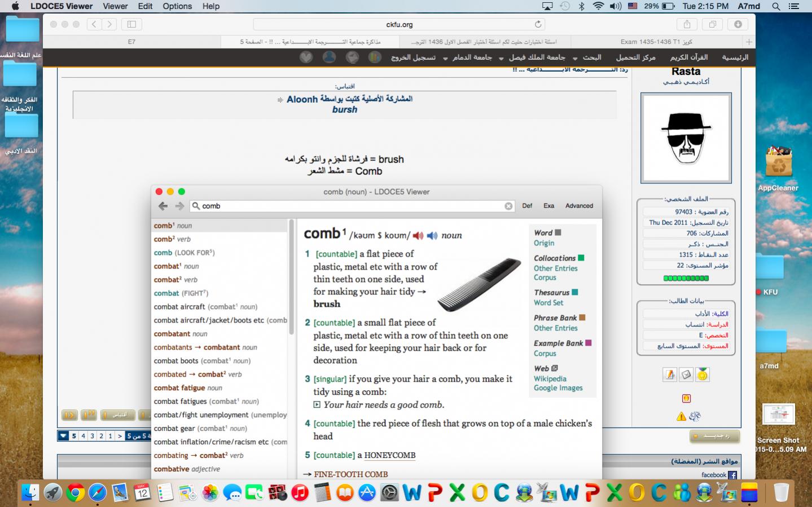The image size is (812, 507).
Task: Click the Safari address bar
Action: coord(400,24)
